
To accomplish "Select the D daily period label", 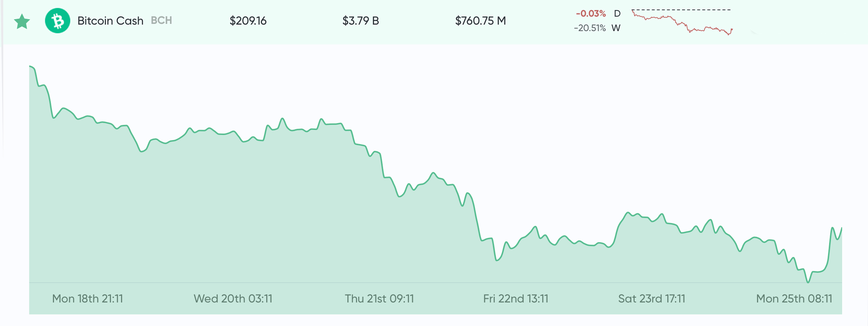I will (x=617, y=14).
